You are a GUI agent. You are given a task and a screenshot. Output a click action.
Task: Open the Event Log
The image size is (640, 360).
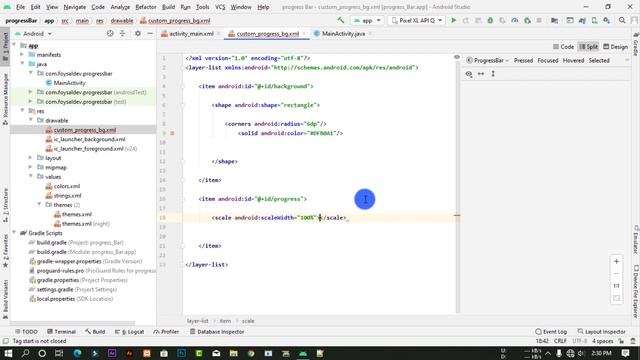[551, 332]
